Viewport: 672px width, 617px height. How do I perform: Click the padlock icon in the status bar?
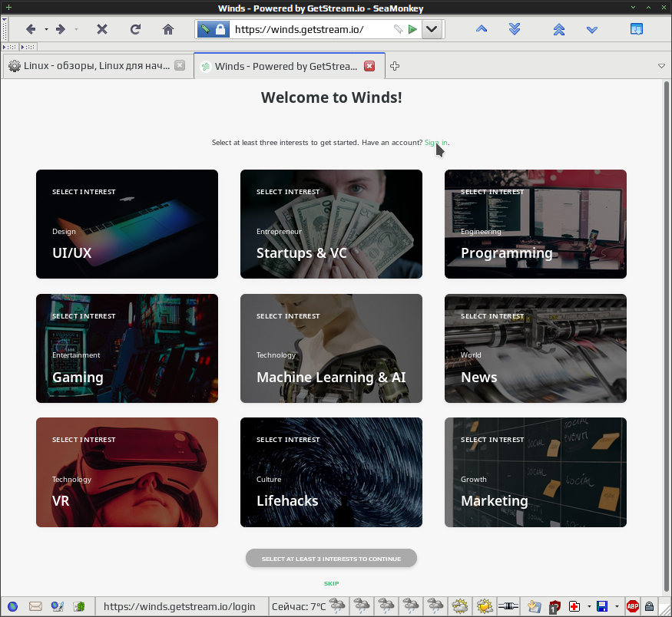tap(649, 606)
